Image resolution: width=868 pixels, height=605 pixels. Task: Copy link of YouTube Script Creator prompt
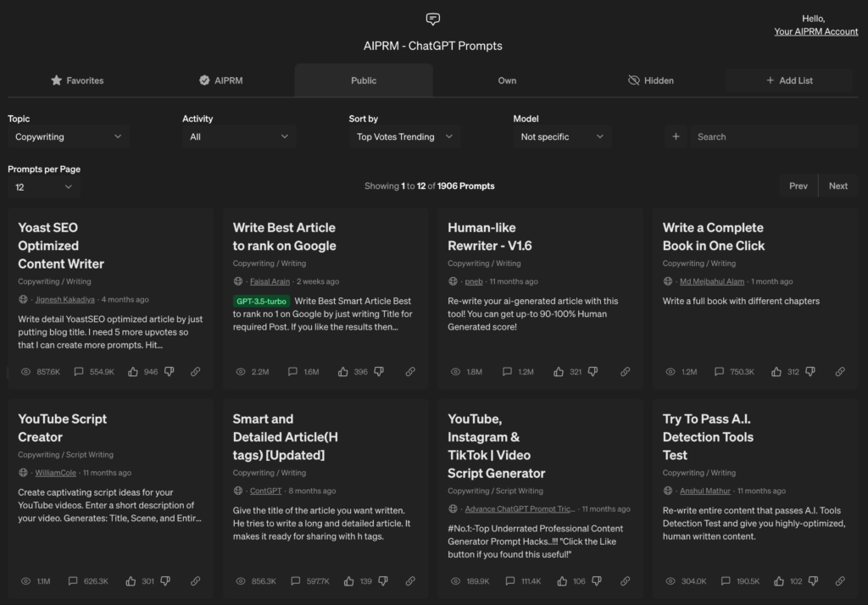196,580
